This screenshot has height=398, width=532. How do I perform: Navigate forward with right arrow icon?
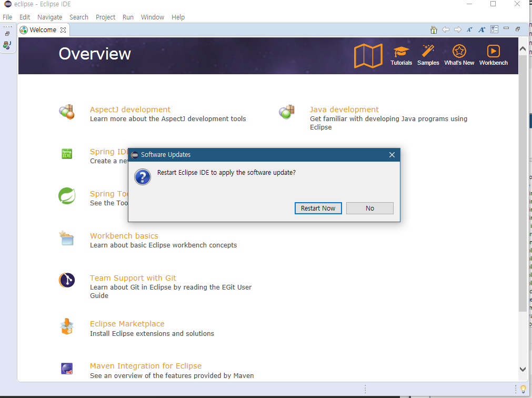coord(458,30)
